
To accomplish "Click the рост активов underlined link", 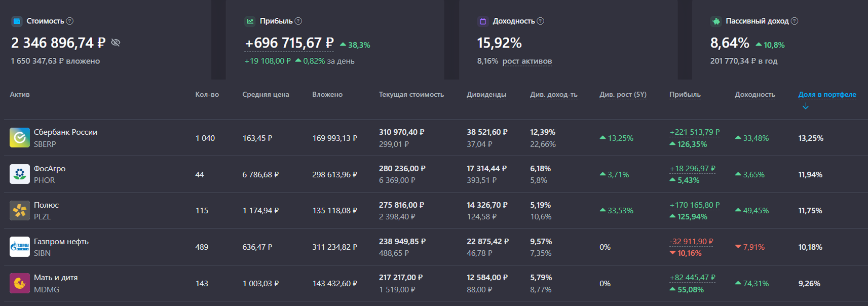I will pos(527,61).
